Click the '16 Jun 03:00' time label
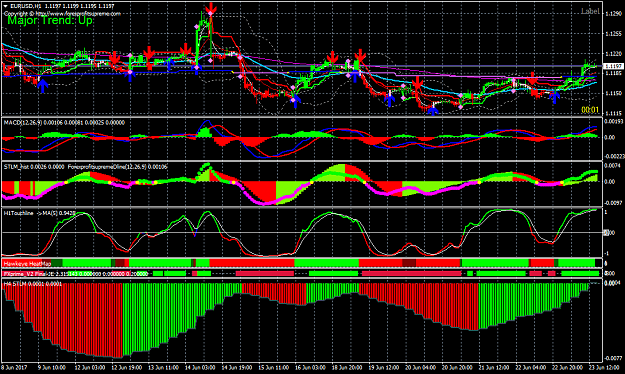 coord(311,367)
